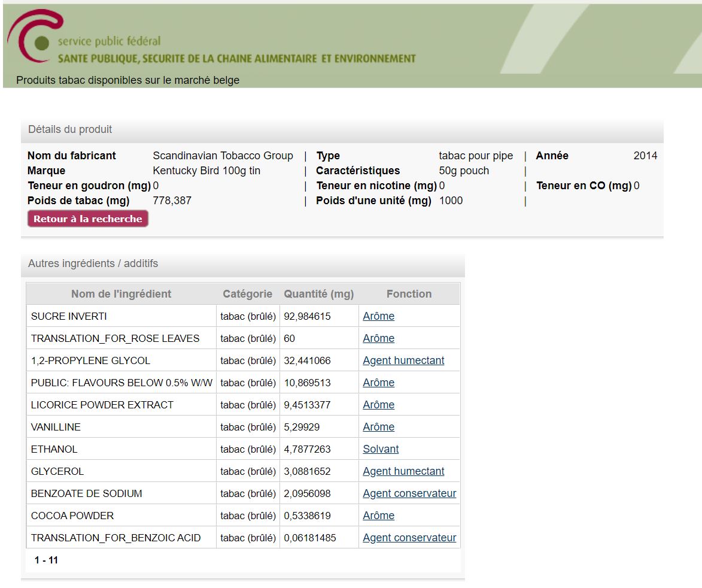This screenshot has width=702, height=588.
Task: Open Agent humectant link for 1,2-PROPYLENE GLYCOL
Action: [403, 360]
